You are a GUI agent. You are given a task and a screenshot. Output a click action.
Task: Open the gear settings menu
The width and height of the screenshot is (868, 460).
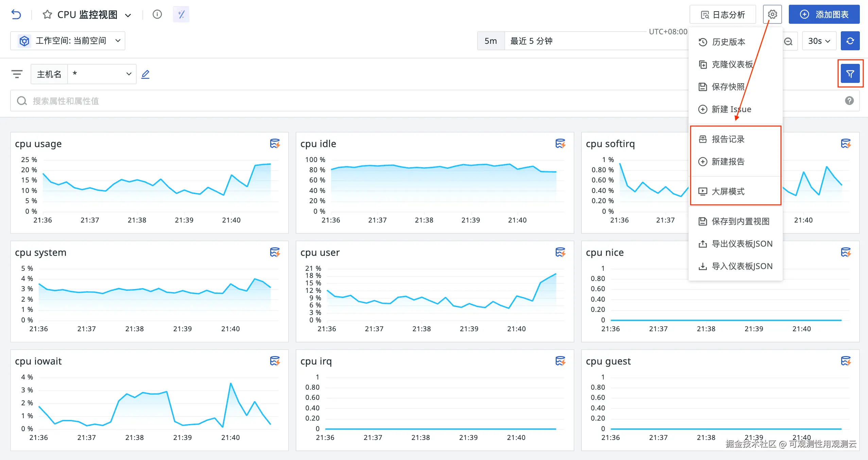click(x=772, y=14)
